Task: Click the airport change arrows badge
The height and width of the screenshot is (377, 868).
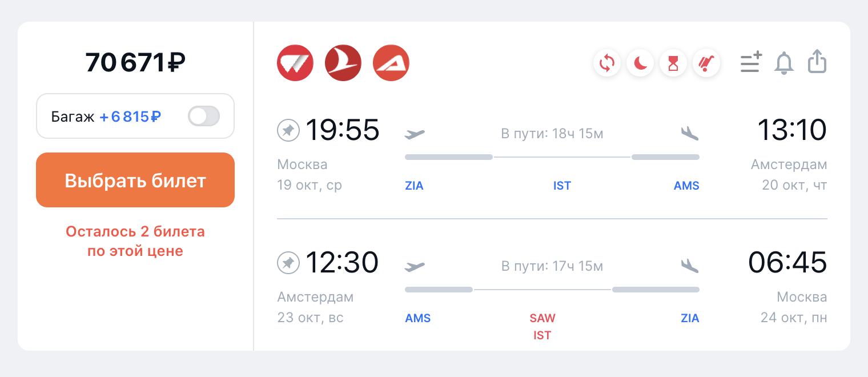Action: click(x=607, y=63)
